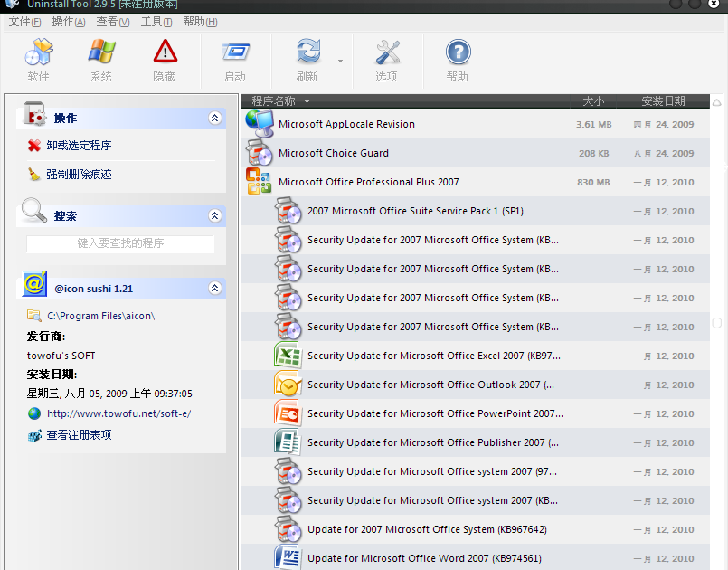728x570 pixels.
Task: Select Microsoft Office Professional Plus 2007
Action: point(476,182)
